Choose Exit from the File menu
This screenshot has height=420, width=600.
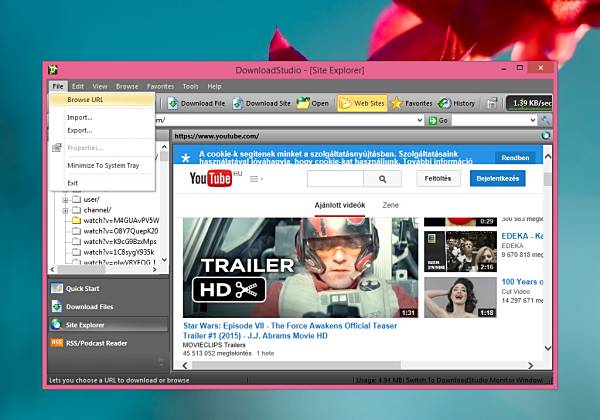click(x=102, y=183)
